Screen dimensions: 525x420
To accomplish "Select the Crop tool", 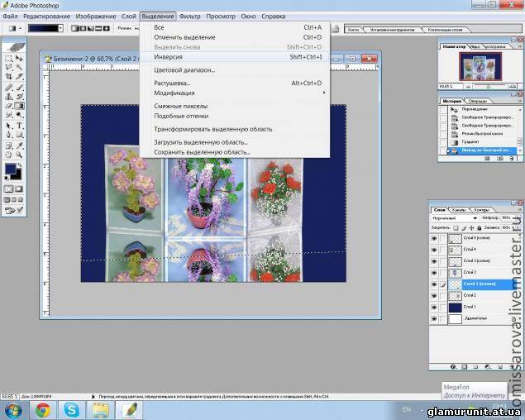I will click(x=9, y=77).
